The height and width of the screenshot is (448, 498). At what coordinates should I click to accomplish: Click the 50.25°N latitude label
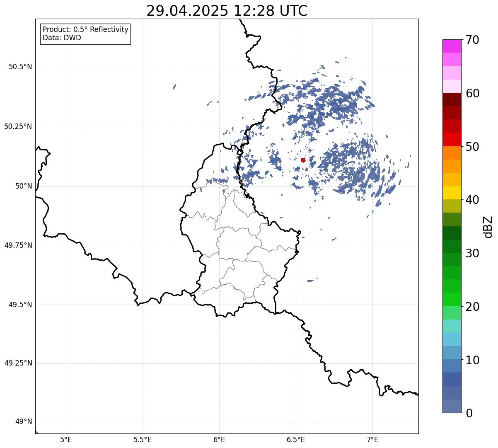[18, 126]
